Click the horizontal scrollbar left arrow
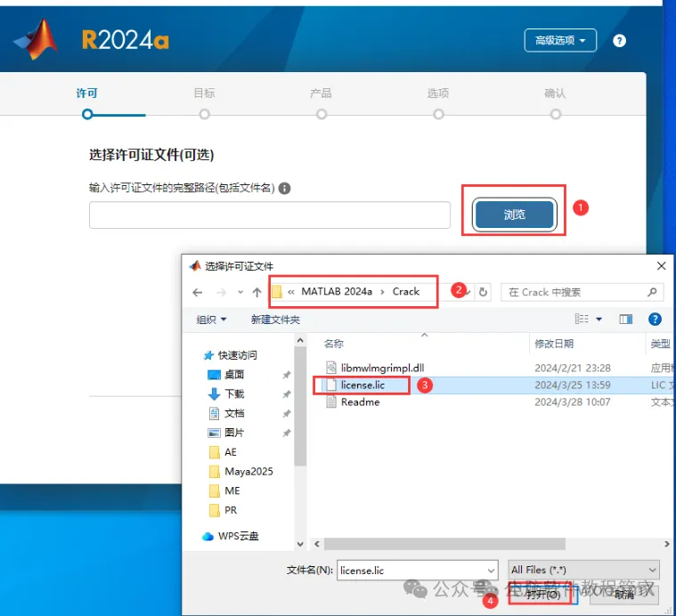This screenshot has width=676, height=616. tap(317, 544)
